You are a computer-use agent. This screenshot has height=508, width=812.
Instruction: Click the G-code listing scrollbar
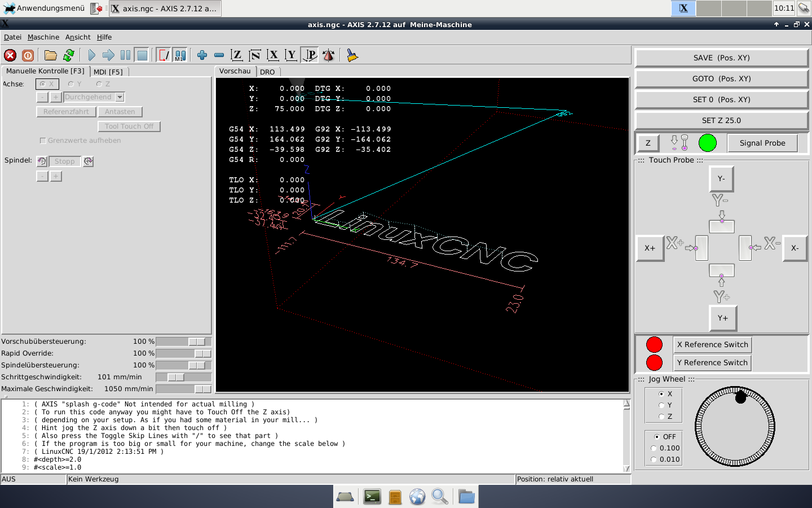click(626, 436)
